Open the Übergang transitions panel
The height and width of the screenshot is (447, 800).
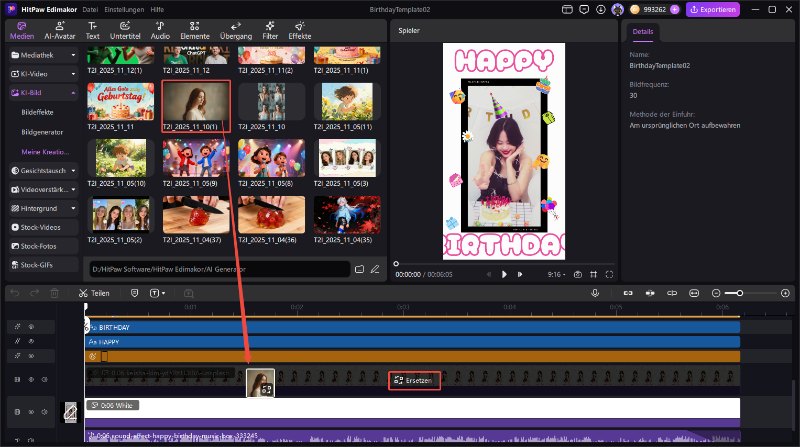pyautogui.click(x=236, y=29)
